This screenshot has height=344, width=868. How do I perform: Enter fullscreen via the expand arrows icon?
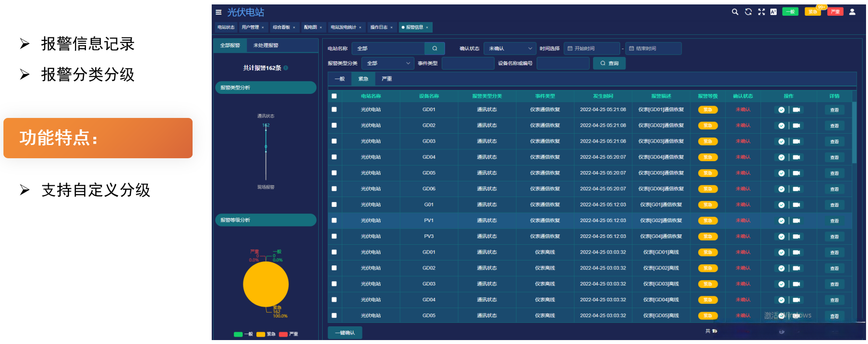[x=761, y=12]
